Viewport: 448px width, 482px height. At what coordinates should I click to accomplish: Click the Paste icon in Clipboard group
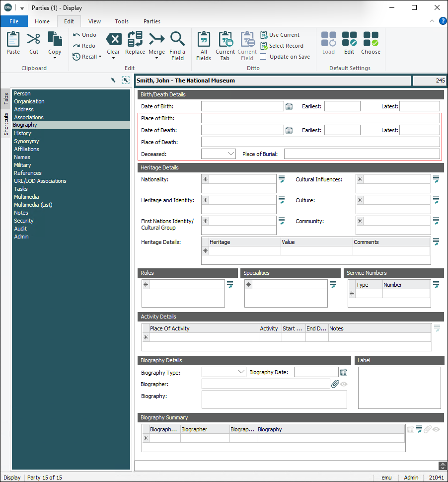click(13, 39)
